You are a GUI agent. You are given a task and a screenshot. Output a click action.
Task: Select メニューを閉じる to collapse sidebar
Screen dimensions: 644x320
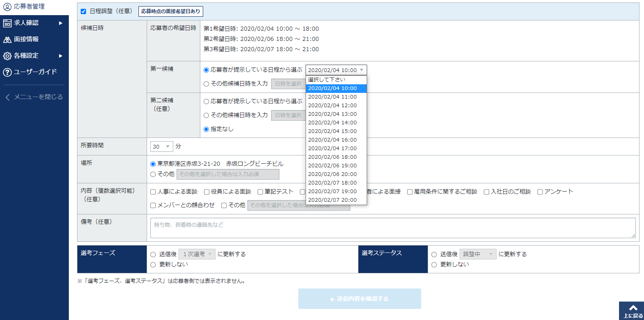[34, 97]
